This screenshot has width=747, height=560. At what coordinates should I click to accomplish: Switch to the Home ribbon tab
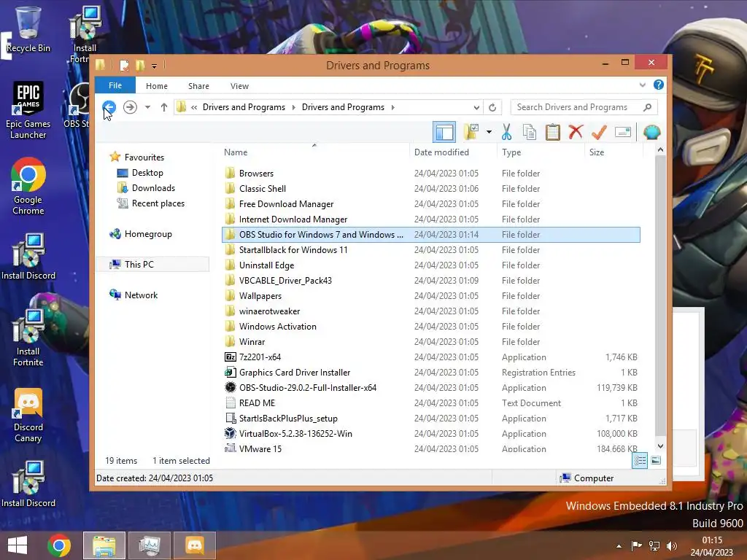(157, 86)
